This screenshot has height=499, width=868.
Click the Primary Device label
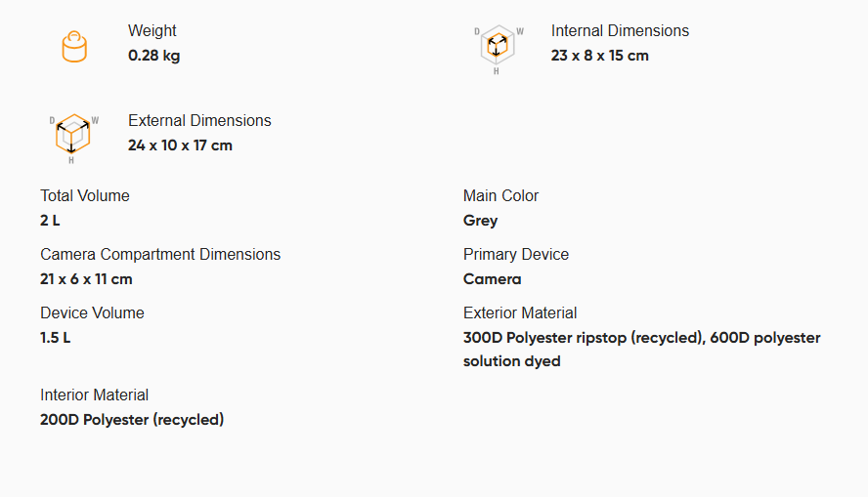516,254
